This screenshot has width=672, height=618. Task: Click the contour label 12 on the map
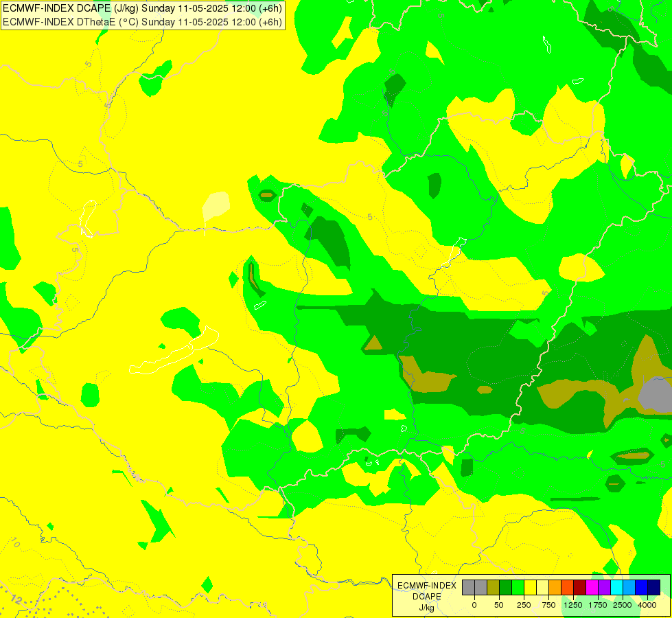coord(16,599)
